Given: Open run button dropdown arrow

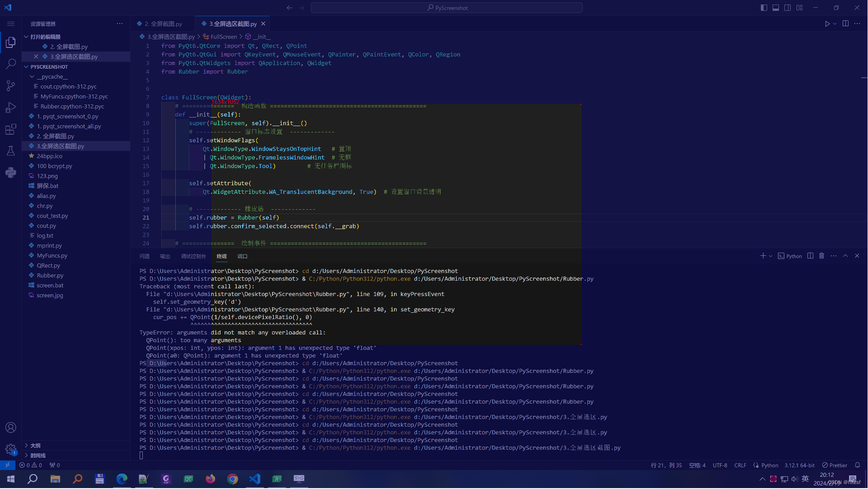Looking at the screenshot, I should point(835,24).
